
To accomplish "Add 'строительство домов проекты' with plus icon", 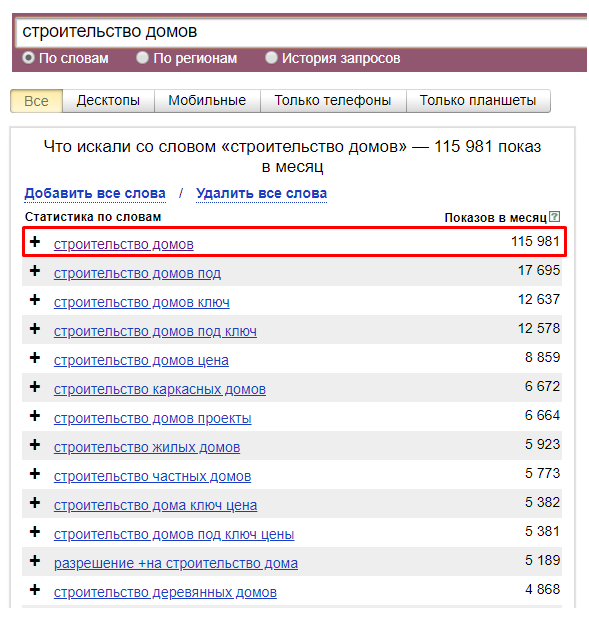I will 35,416.
